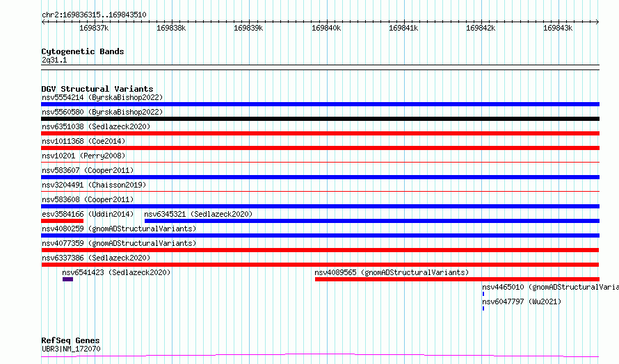Screen dimensions: 619x364
Task: Select the small purple bar for nsv6541423
Action: coord(67,279)
